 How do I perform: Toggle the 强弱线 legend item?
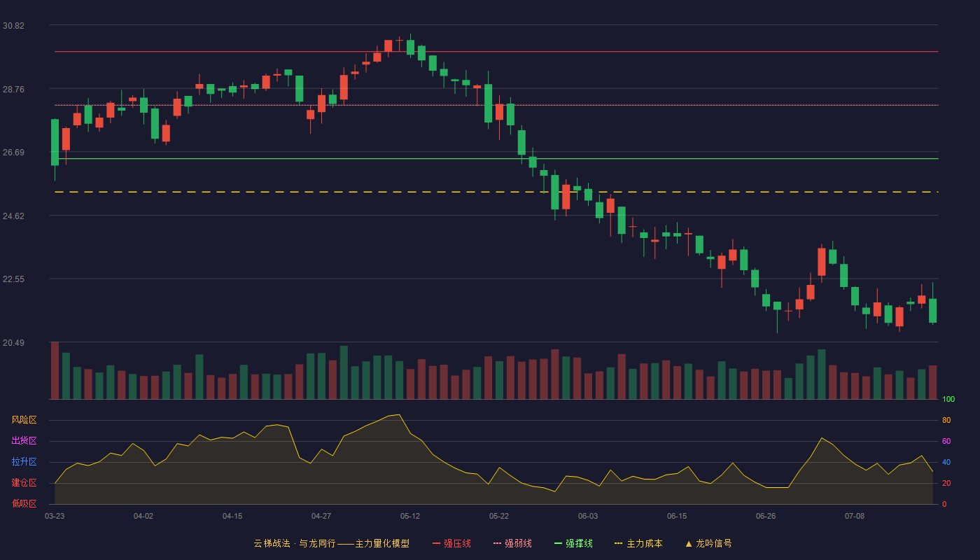point(512,543)
